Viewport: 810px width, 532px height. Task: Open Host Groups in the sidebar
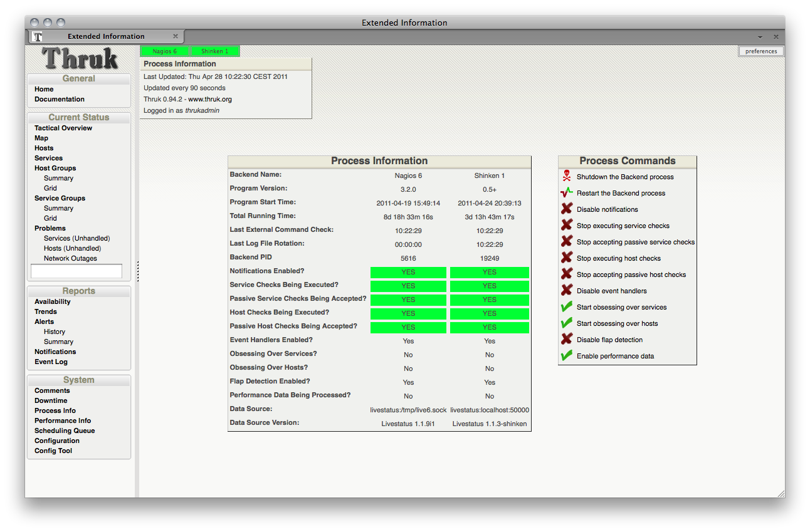click(x=55, y=168)
